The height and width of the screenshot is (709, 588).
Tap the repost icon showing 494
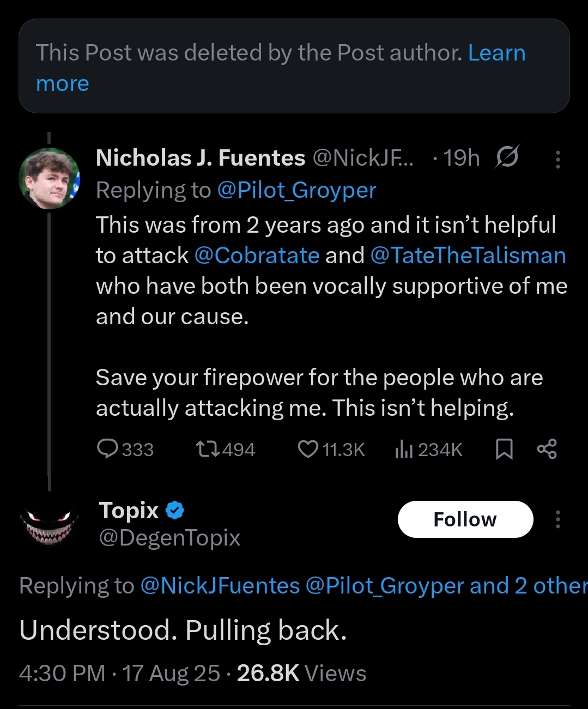pos(208,449)
